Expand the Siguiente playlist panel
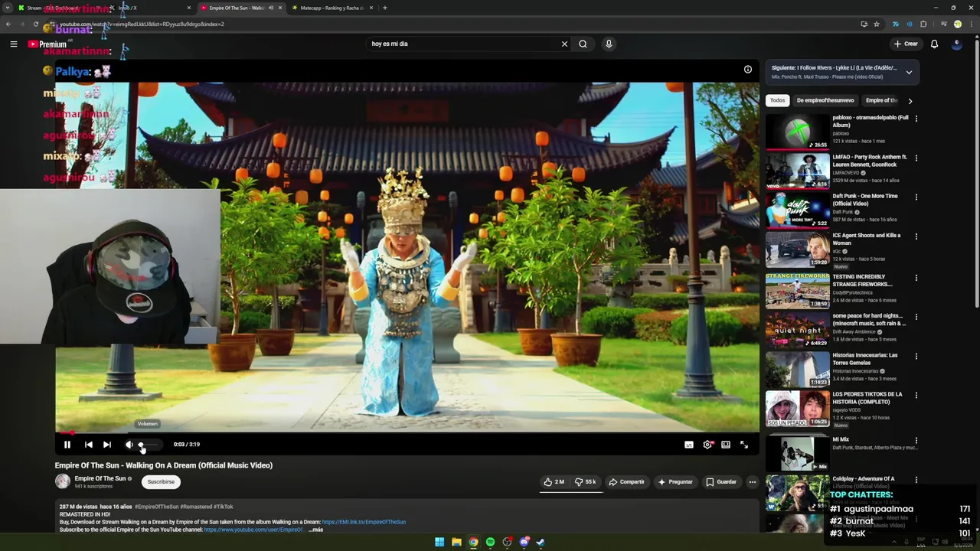The width and height of the screenshot is (980, 551). (x=909, y=72)
